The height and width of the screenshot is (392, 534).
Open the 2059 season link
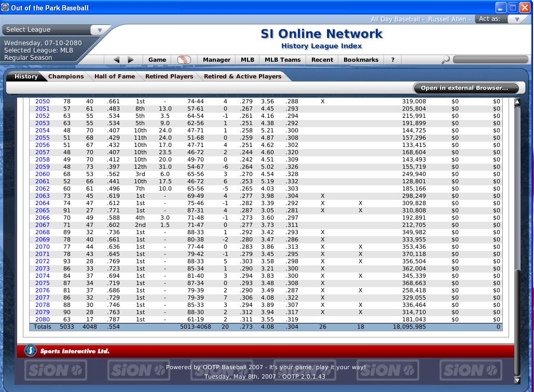pos(43,167)
